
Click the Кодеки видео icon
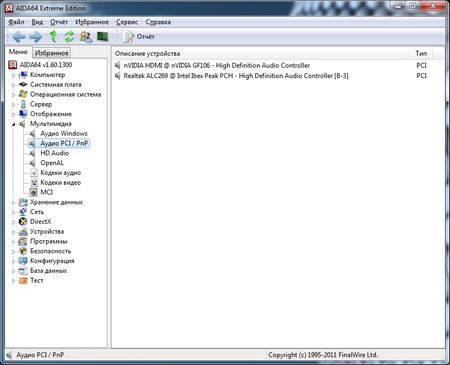coord(33,182)
